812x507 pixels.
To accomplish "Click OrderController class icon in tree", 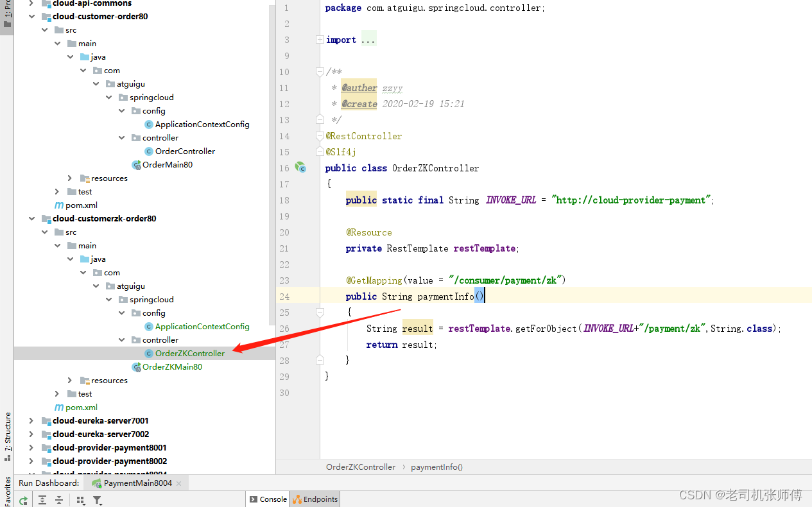I will [149, 151].
